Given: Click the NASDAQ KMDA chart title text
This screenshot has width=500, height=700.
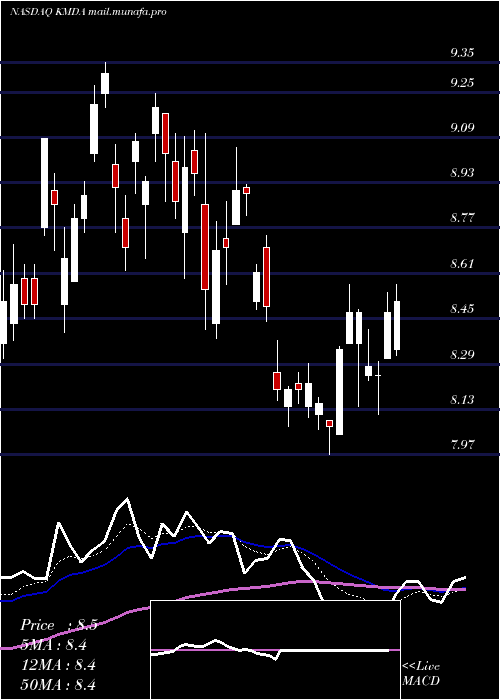Looking at the screenshot, I should click(88, 12).
